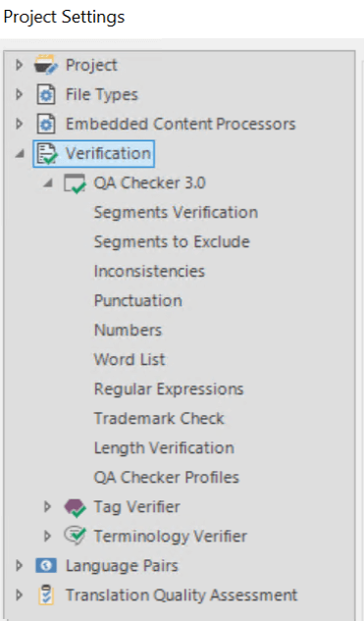Viewport: 364px width, 621px height.
Task: Select Embedded Content Processors label
Action: click(x=181, y=124)
